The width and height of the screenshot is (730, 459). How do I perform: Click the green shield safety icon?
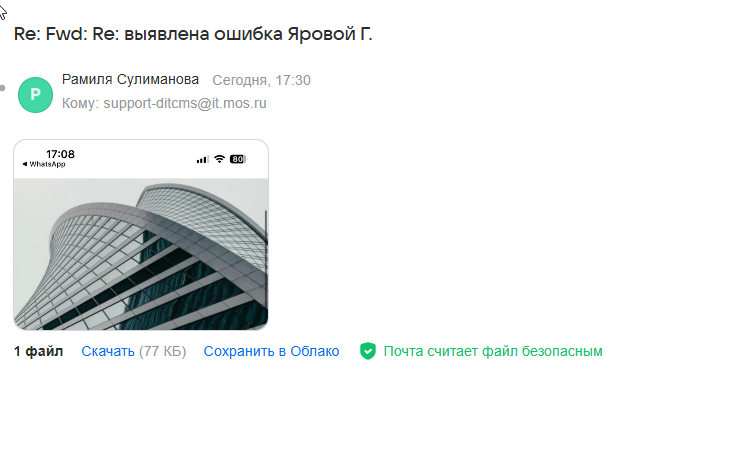click(367, 351)
